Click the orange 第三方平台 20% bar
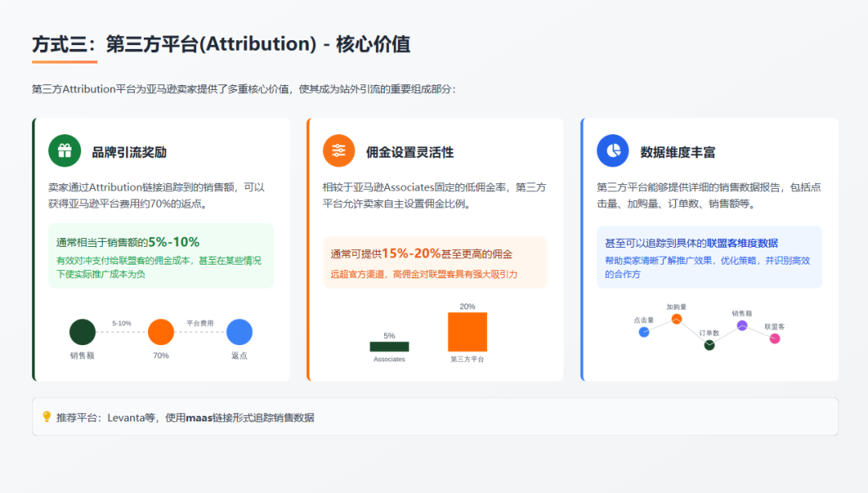Image resolution: width=868 pixels, height=493 pixels. [467, 332]
